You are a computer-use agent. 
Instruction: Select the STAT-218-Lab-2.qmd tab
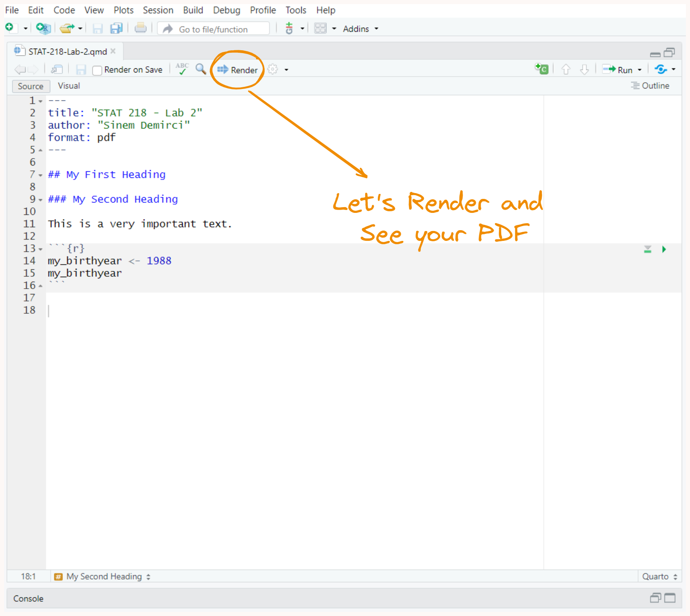[x=67, y=51]
